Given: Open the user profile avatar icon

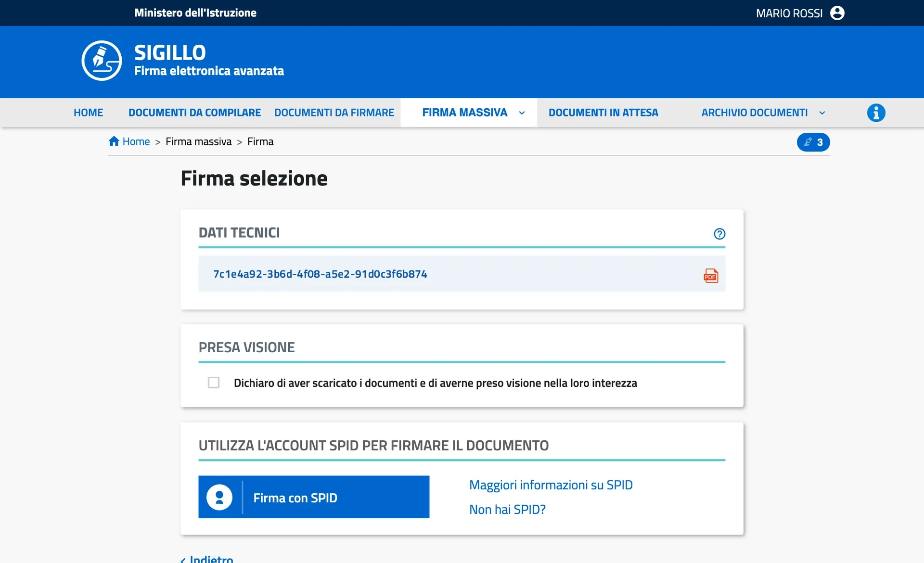Looking at the screenshot, I should [837, 13].
